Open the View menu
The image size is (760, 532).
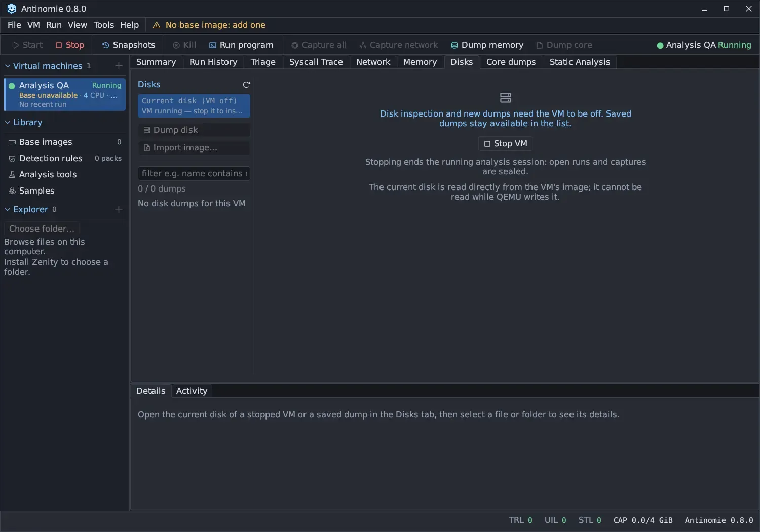[x=78, y=25]
